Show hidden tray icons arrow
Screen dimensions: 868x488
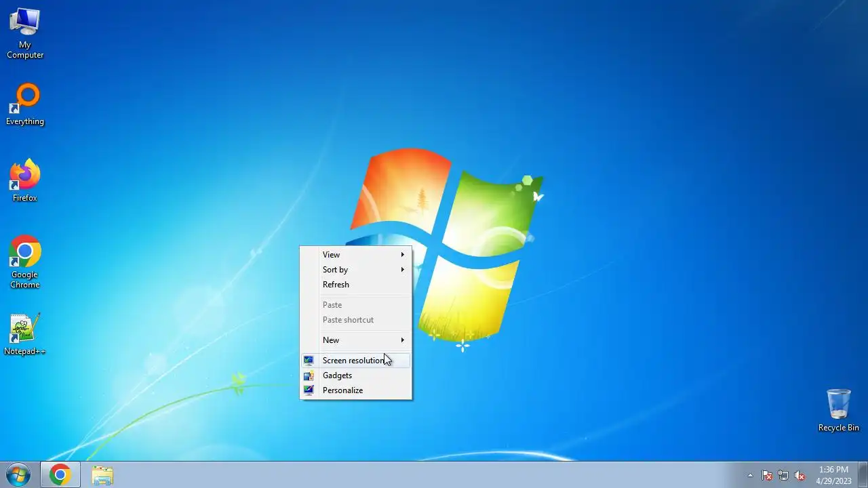pos(750,476)
